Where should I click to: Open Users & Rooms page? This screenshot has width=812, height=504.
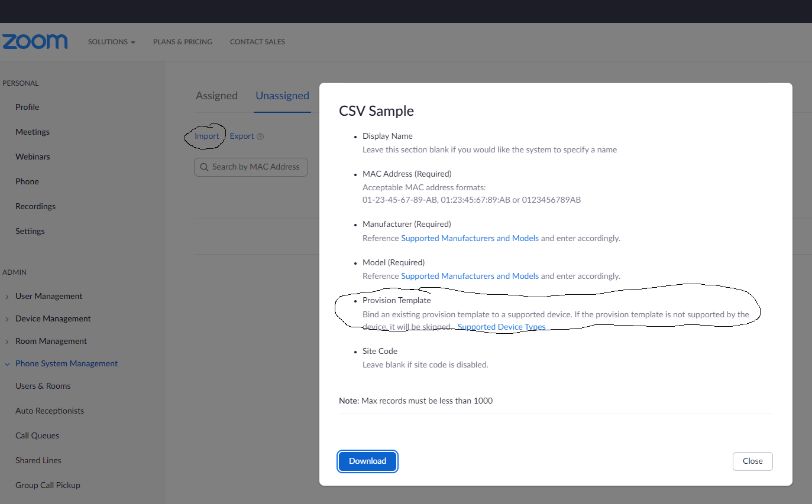tap(43, 386)
